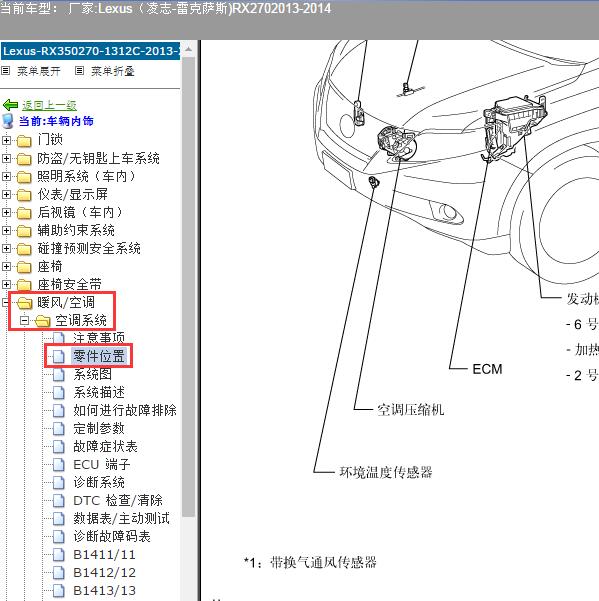Follow the 返回上一级 link

[x=49, y=105]
